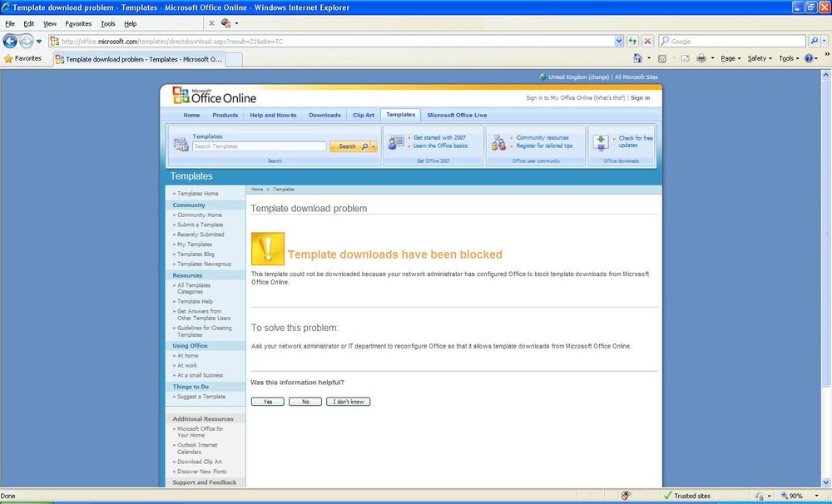Expand the command bar overflow chevron
Viewport: 832px width, 504px height.
tap(827, 54)
